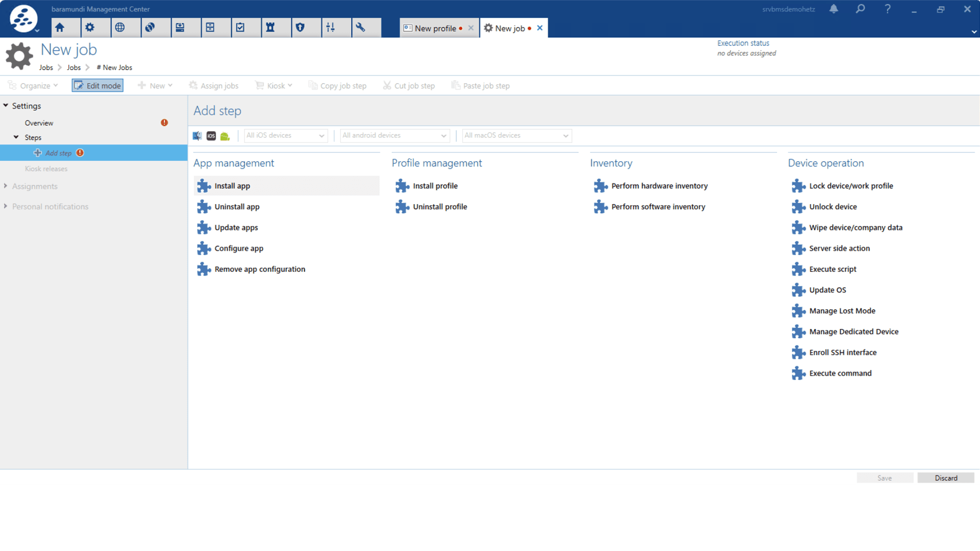
Task: Open the globe network icon in navigation bar
Action: click(x=120, y=28)
